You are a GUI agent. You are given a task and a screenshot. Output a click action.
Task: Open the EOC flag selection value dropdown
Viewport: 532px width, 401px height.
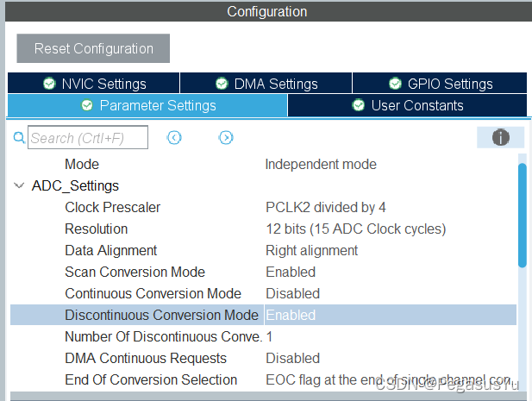tap(389, 379)
